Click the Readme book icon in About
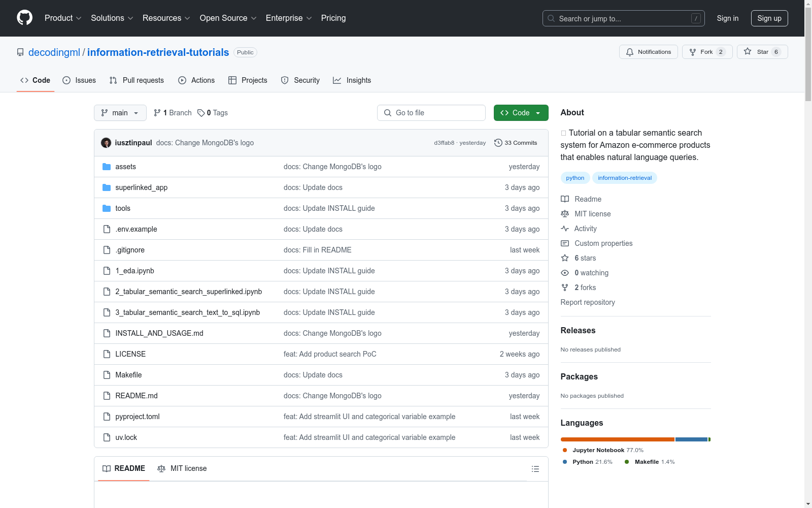Viewport: 812px width, 508px height. tap(565, 199)
